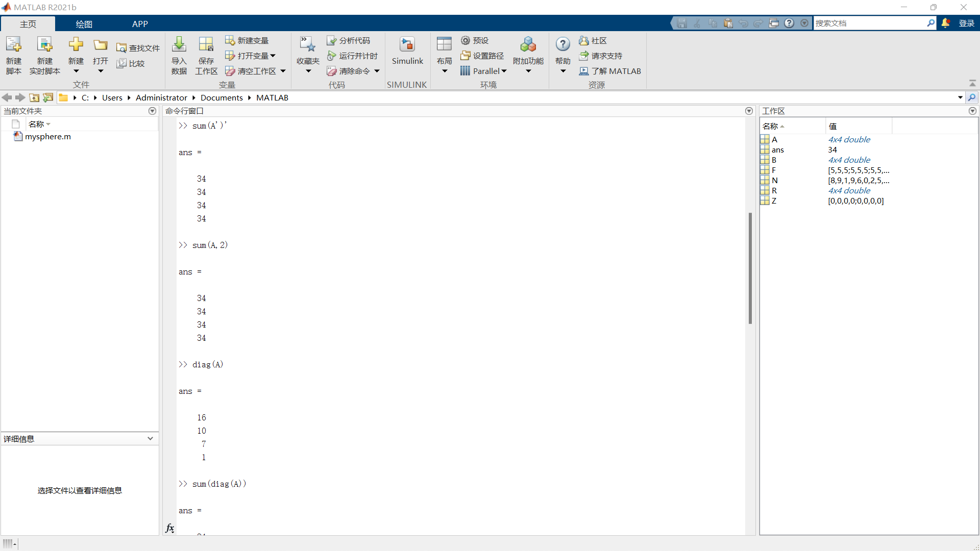
Task: Click Find Files (查找文件)
Action: coord(138,48)
